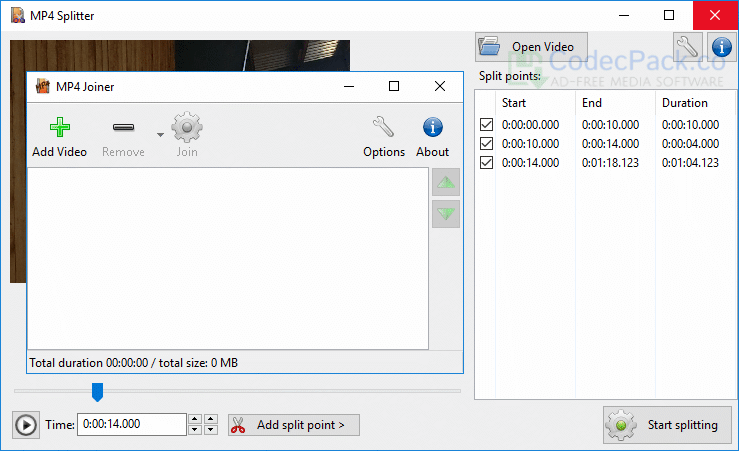Click the Join gear button
The height and width of the screenshot is (451, 739).
[187, 135]
